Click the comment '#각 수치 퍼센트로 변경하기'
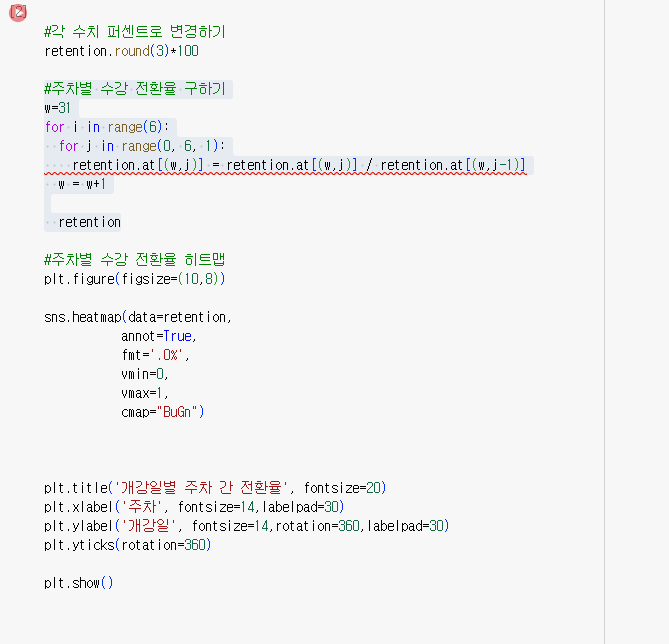The width and height of the screenshot is (669, 644). 135,32
